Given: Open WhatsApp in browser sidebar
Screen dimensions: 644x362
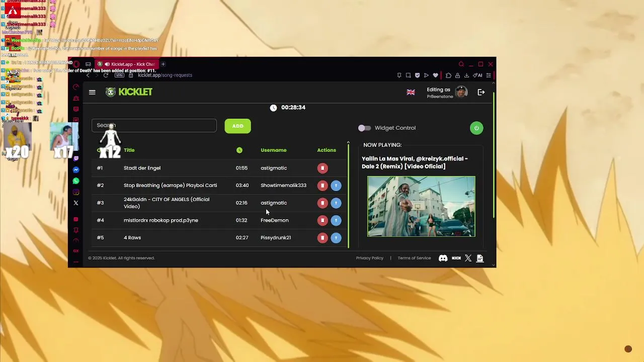Looking at the screenshot, I should [76, 181].
